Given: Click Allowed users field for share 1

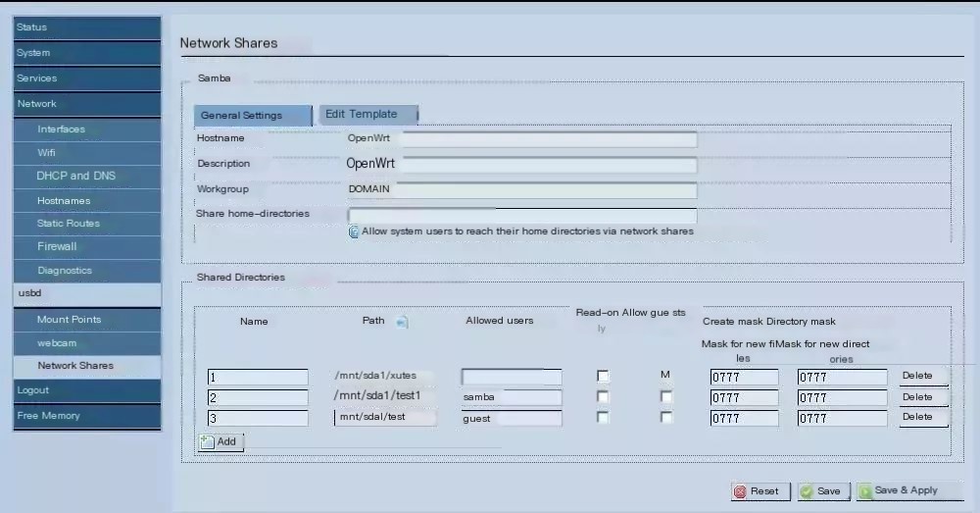Looking at the screenshot, I should [x=512, y=377].
